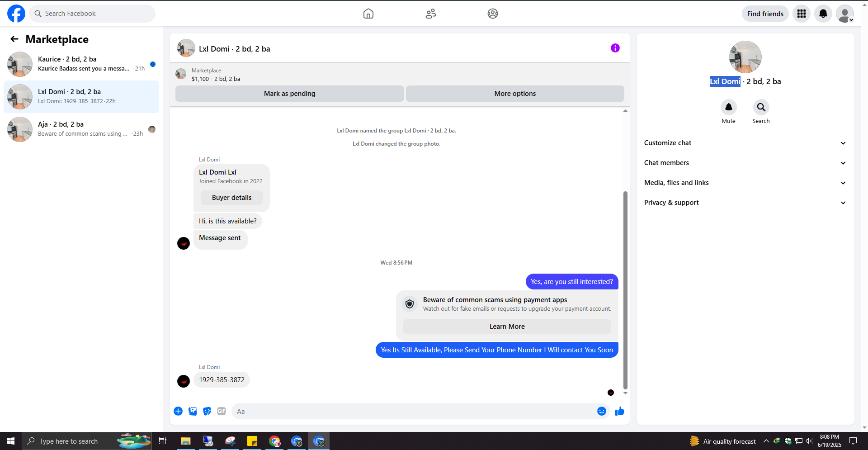Open the taskbar clock and calendar

click(830, 441)
